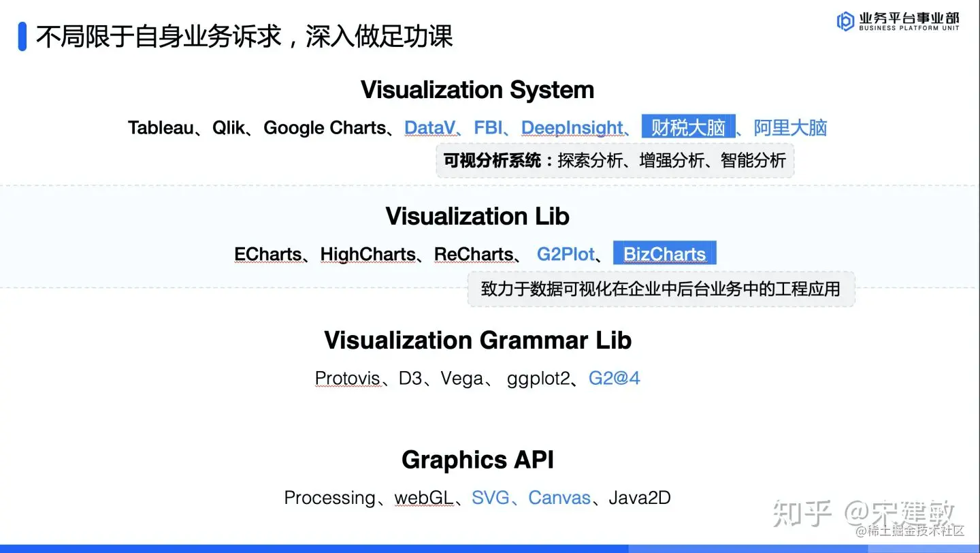Click the word Protovis
The height and width of the screenshot is (553, 980).
click(347, 378)
